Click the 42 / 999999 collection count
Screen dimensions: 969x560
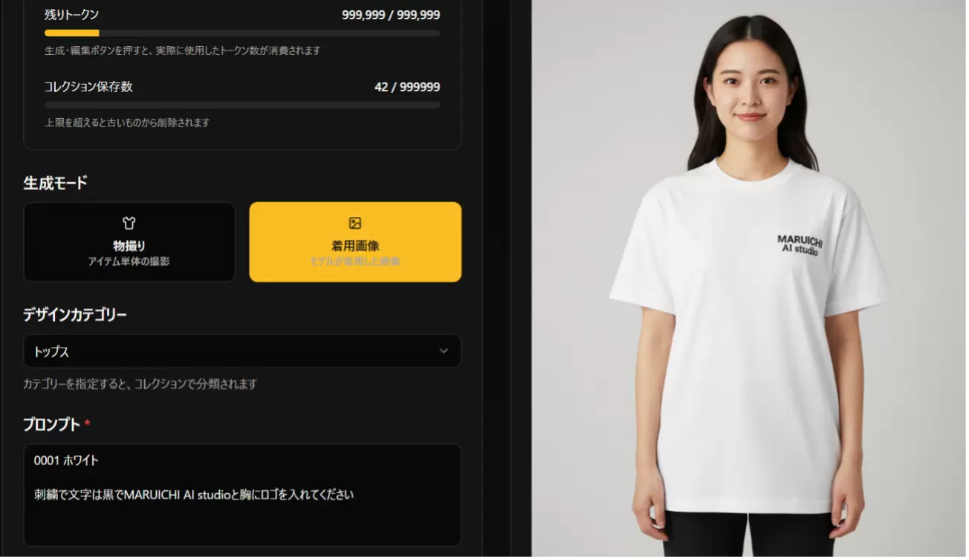(x=407, y=87)
